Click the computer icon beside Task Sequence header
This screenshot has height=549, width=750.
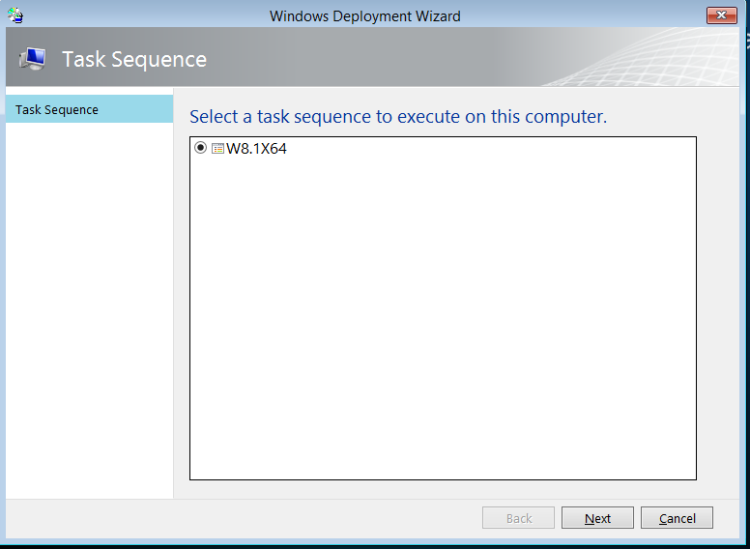click(x=32, y=59)
